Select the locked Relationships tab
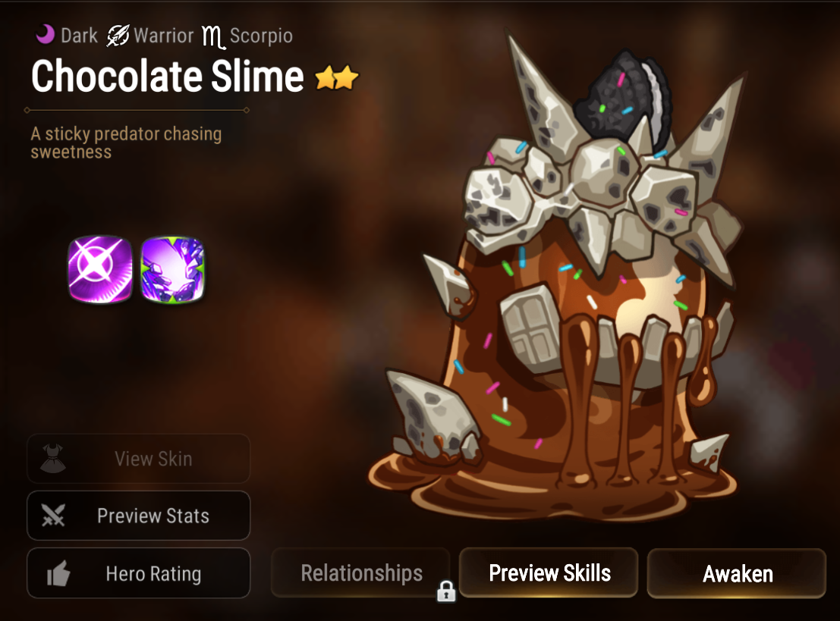The image size is (840, 621). coord(360,572)
